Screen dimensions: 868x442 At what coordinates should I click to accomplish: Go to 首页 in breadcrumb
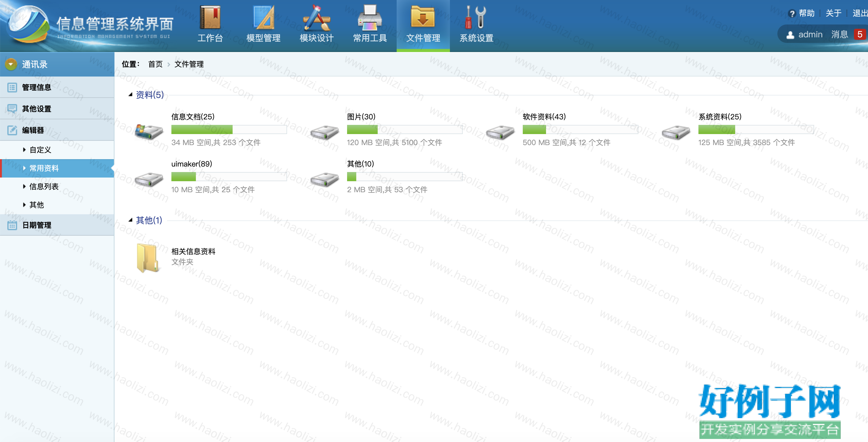pos(155,64)
